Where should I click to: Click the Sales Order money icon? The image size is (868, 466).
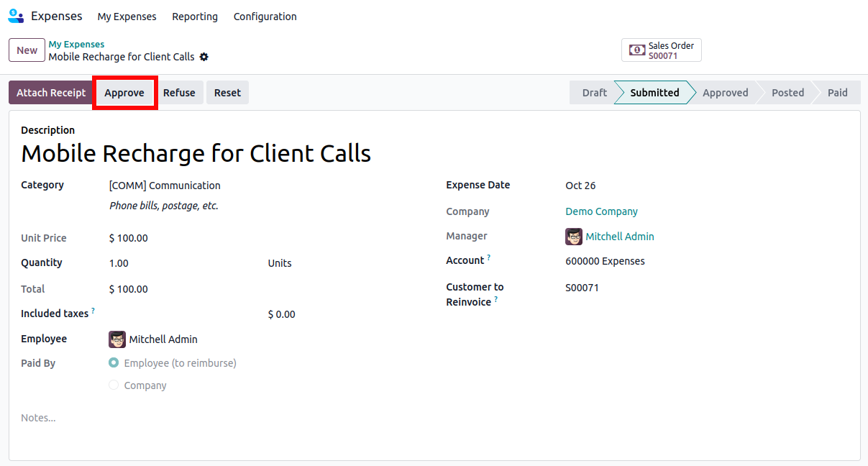coord(636,50)
